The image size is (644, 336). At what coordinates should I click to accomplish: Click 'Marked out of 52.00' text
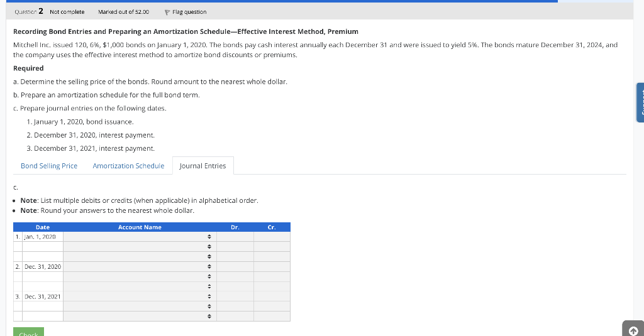[x=124, y=12]
